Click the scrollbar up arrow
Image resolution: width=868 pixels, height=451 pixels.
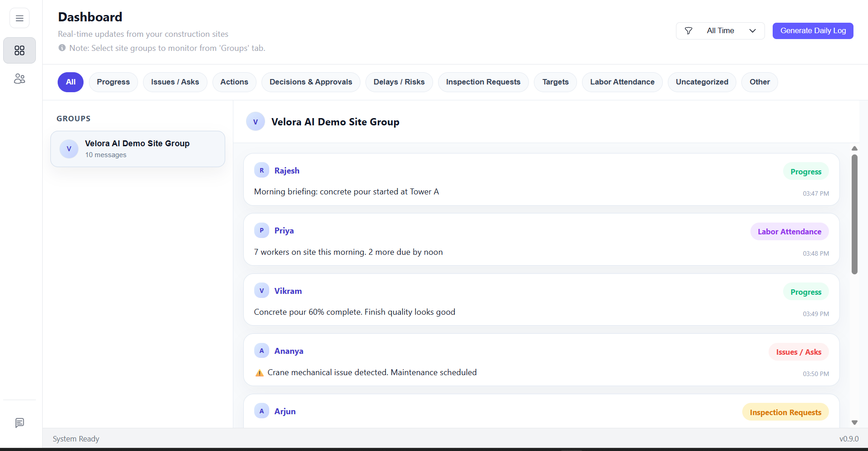pos(854,149)
